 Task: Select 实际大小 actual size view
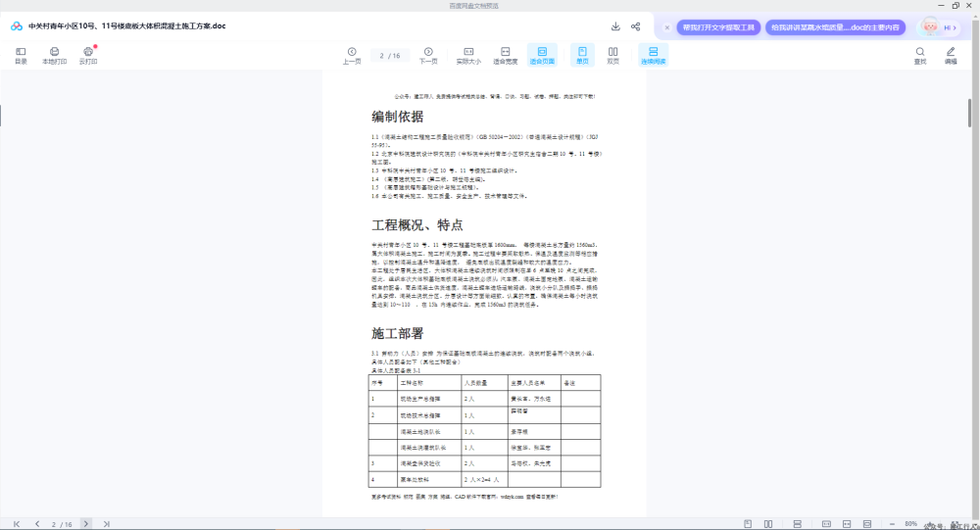coord(468,56)
